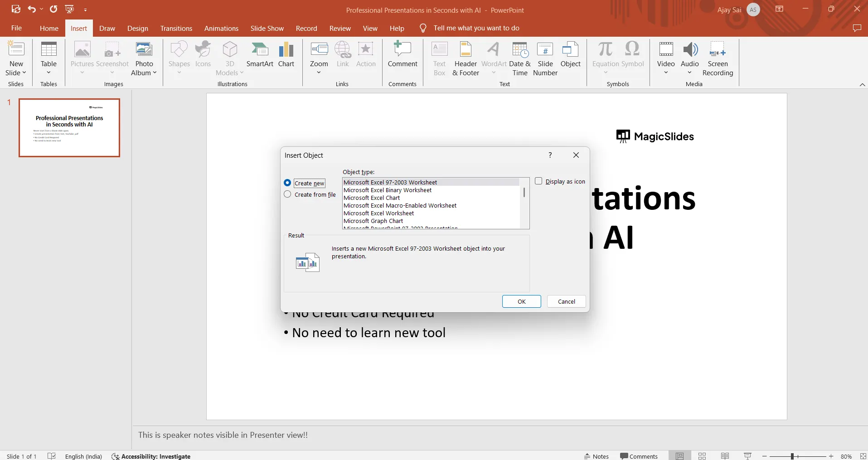The width and height of the screenshot is (868, 460).
Task: Select the Create from file option
Action: click(x=287, y=194)
